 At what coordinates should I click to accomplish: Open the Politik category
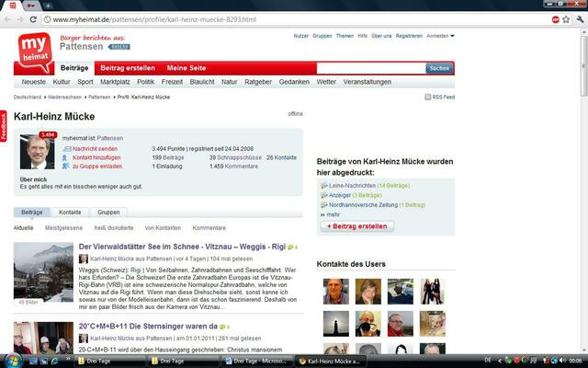(145, 82)
